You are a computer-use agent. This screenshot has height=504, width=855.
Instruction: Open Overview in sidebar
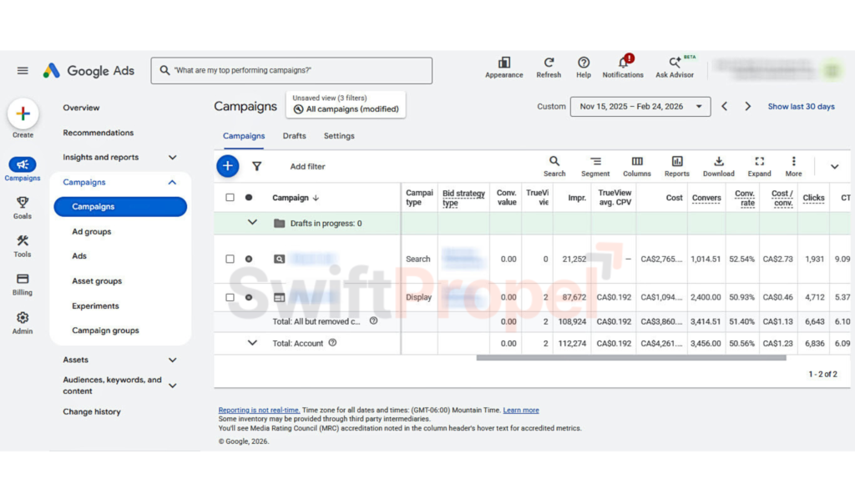[81, 108]
